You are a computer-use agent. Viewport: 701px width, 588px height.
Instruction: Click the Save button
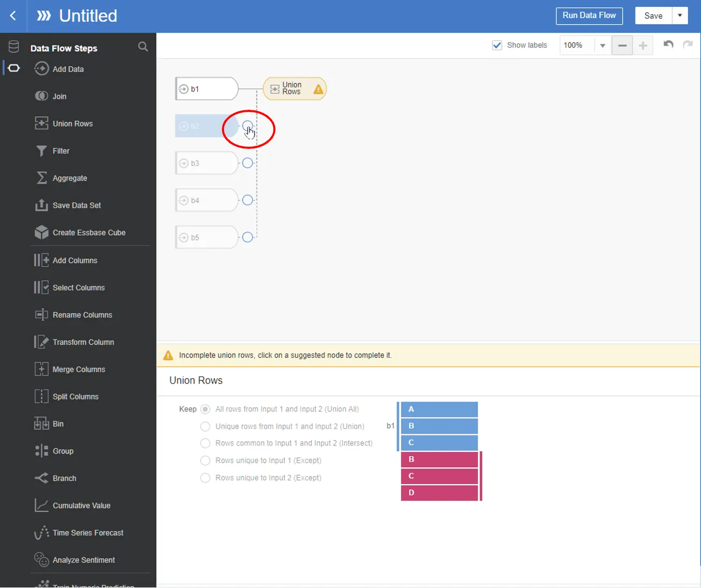tap(653, 16)
